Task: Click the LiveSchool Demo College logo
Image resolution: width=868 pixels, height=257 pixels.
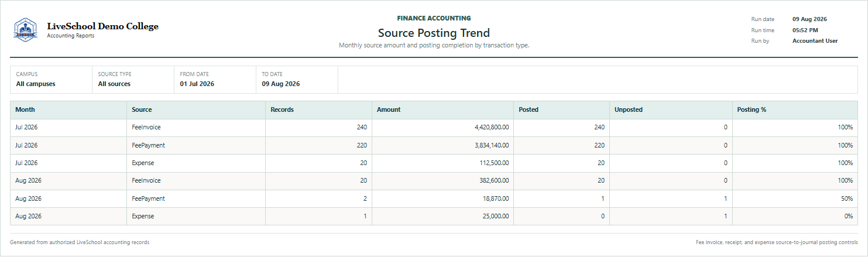Action: coord(25,30)
